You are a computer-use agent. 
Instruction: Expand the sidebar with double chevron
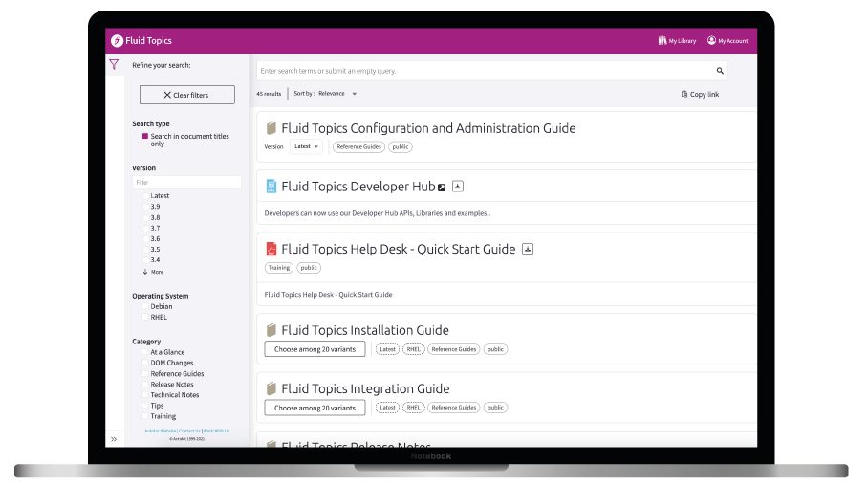(114, 439)
